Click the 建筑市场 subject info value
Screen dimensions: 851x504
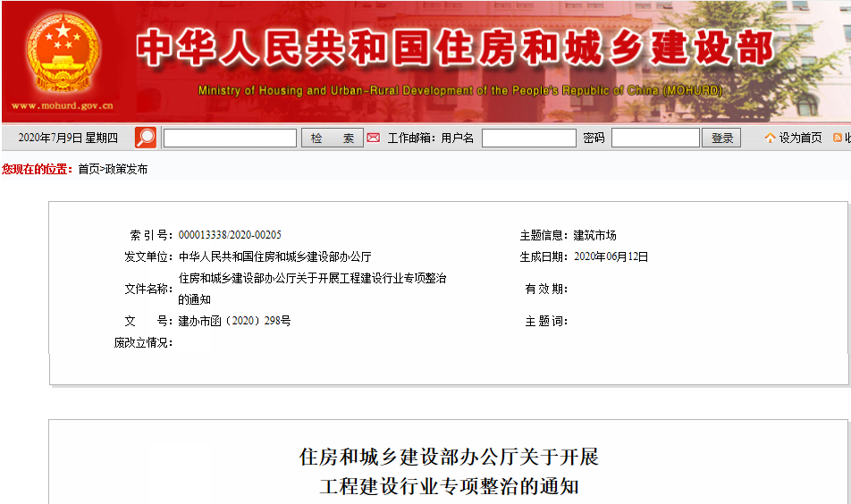[x=594, y=235]
